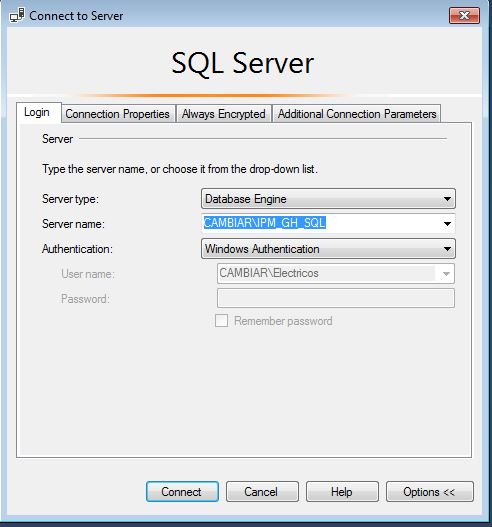Click the Password field

click(x=336, y=298)
